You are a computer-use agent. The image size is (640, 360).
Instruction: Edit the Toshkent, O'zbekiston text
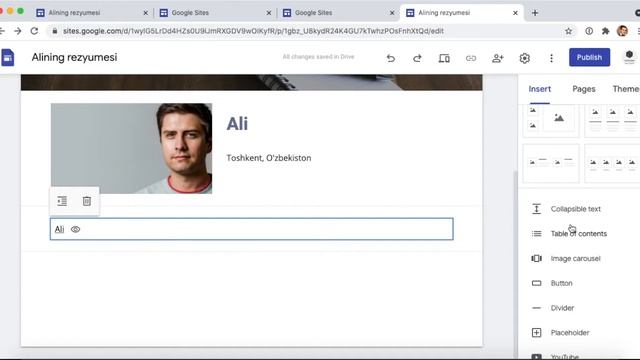(269, 158)
